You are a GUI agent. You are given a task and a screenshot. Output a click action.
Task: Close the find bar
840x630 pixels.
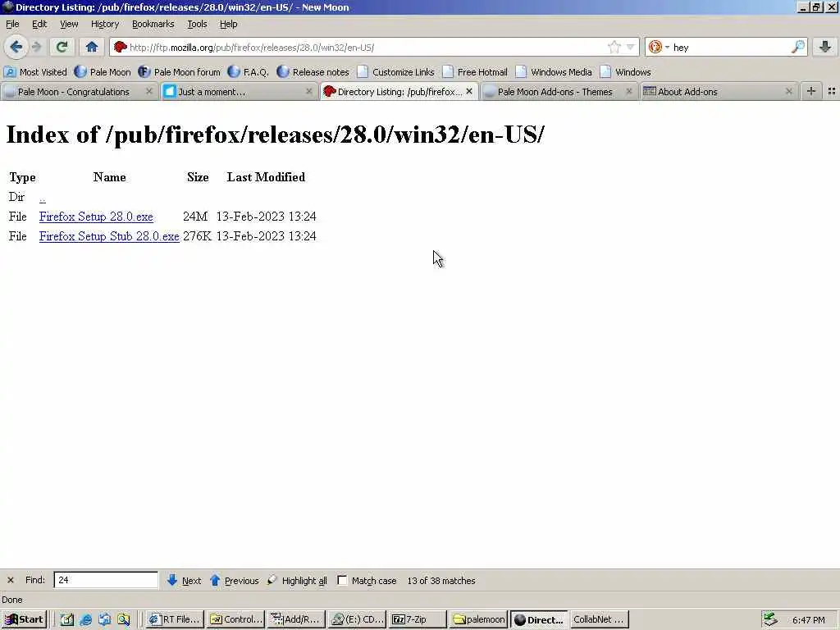[x=10, y=580]
